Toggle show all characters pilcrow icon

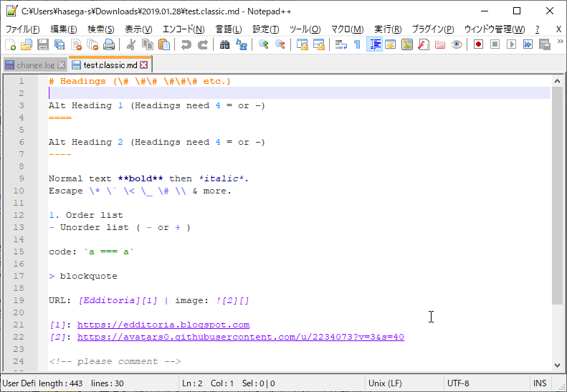(357, 44)
